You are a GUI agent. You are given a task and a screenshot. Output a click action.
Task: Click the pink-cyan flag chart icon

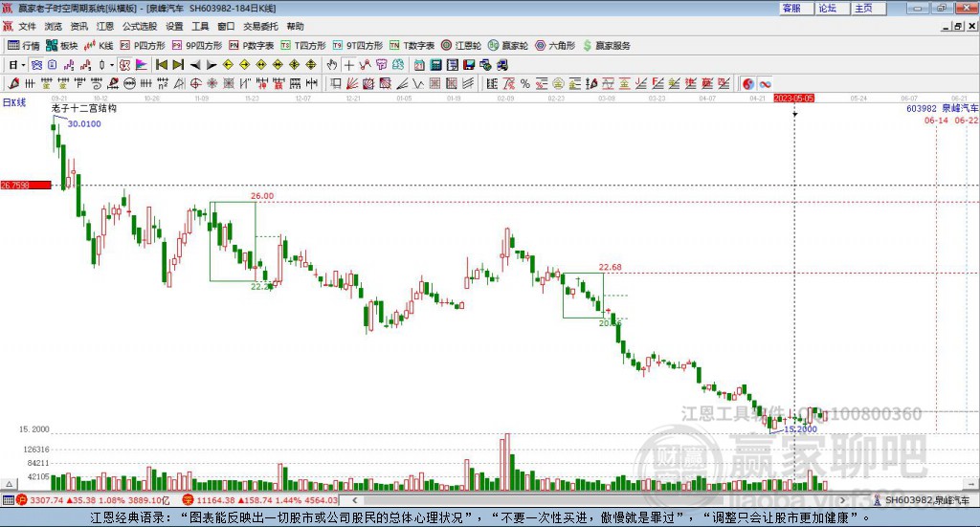[142, 65]
